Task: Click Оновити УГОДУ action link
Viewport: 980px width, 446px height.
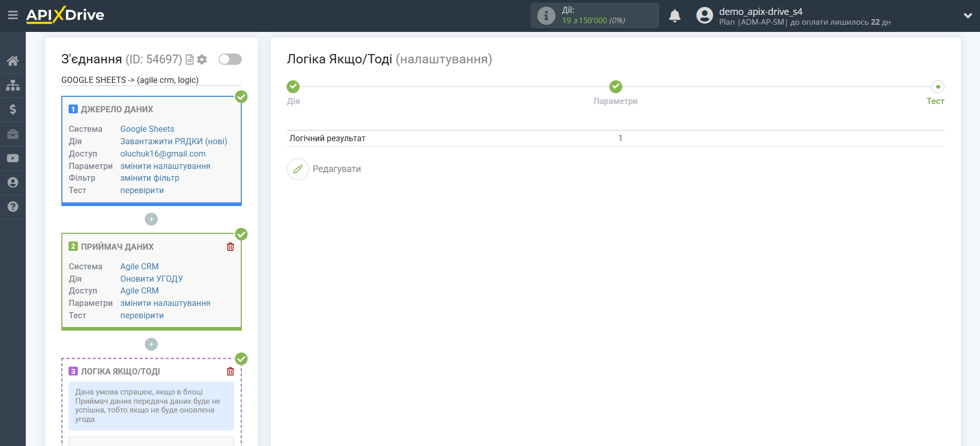Action: click(x=152, y=279)
